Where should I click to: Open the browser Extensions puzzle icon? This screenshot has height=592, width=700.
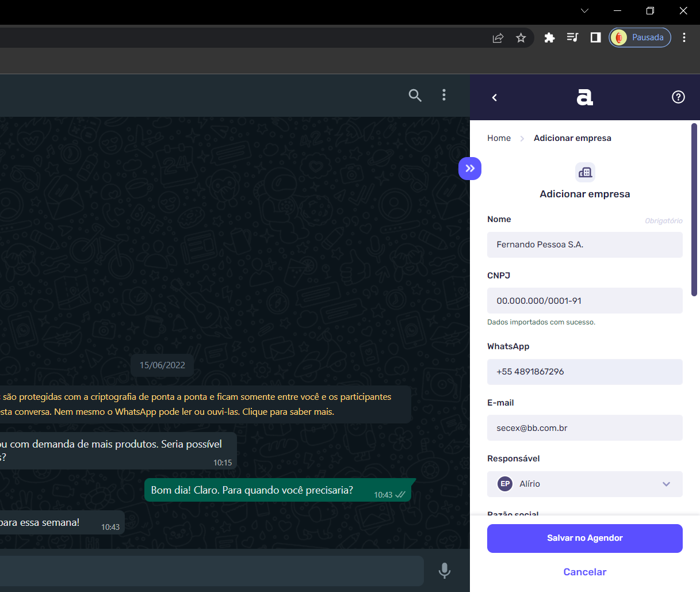[549, 37]
